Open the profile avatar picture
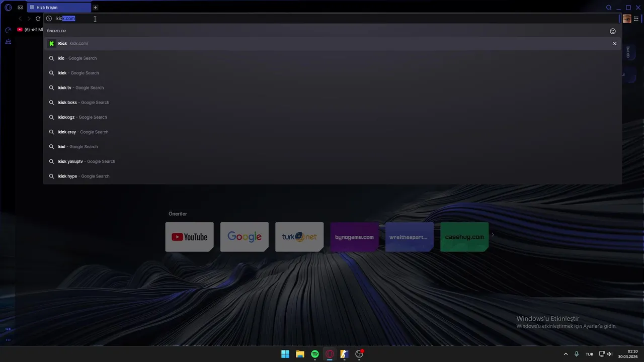This screenshot has width=644, height=362. pyautogui.click(x=627, y=19)
